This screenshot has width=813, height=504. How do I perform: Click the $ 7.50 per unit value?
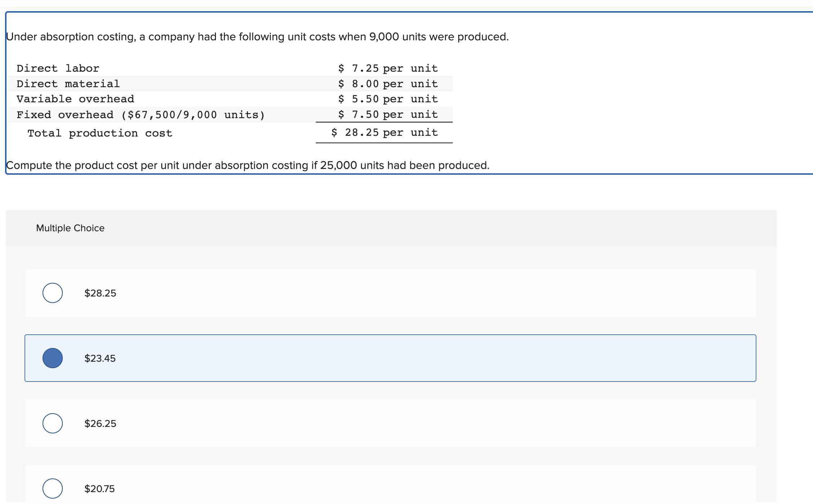pos(388,115)
